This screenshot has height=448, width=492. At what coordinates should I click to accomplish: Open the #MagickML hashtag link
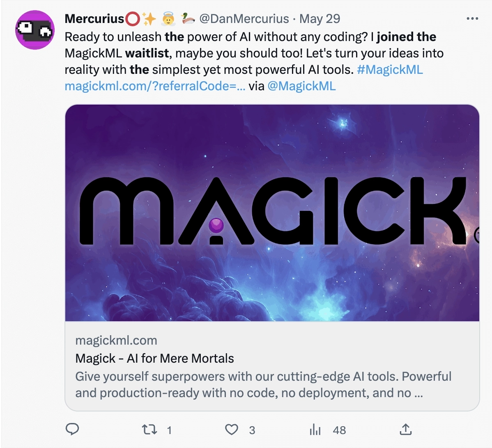[x=390, y=70]
